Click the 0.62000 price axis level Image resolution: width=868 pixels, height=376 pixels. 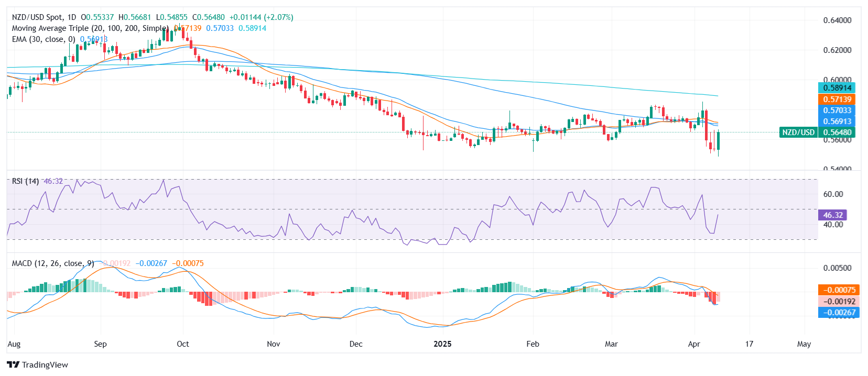(837, 50)
